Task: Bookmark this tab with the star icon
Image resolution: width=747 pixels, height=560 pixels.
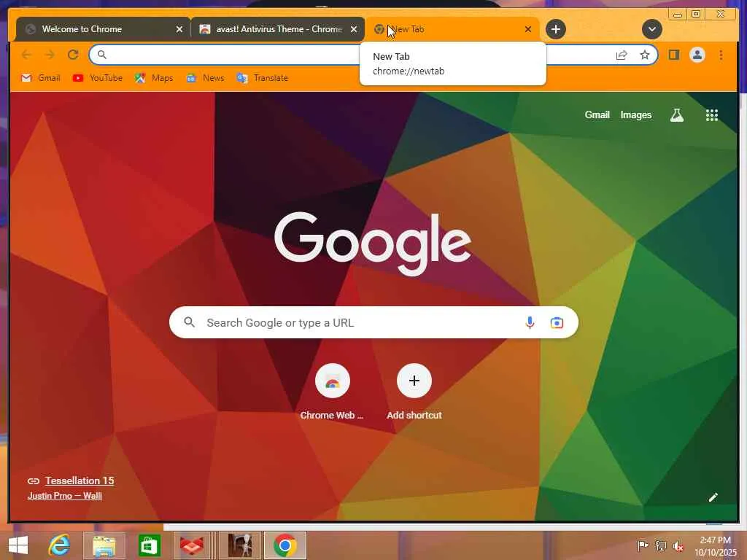Action: [645, 55]
